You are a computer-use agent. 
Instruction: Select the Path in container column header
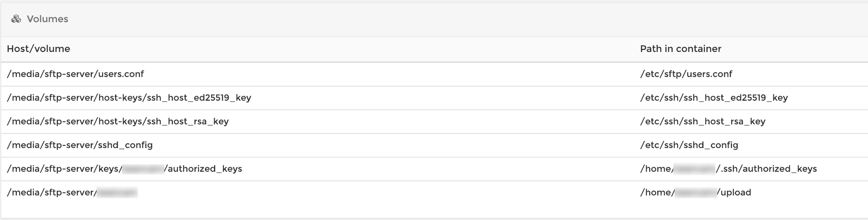(x=681, y=49)
